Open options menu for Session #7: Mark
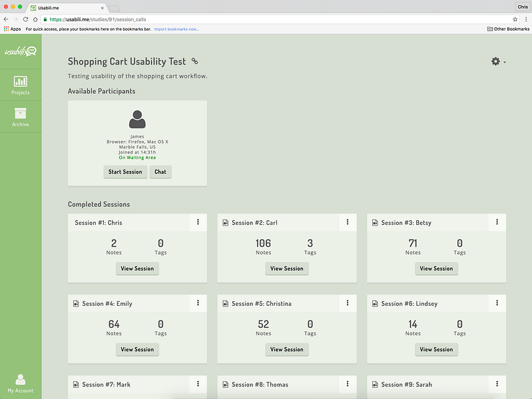This screenshot has width=532, height=399. click(198, 384)
